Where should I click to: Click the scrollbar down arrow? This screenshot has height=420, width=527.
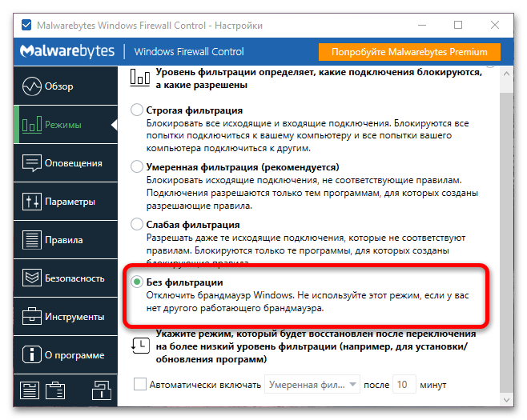click(x=506, y=400)
